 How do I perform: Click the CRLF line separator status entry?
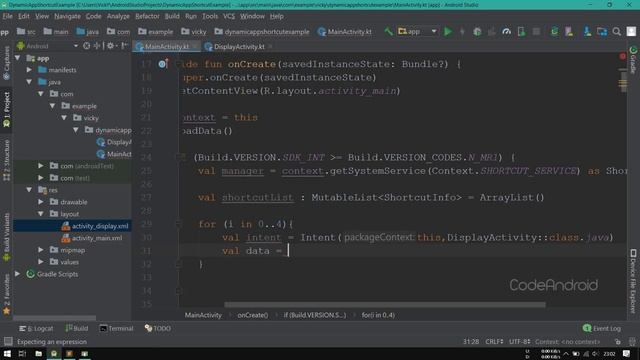pyautogui.click(x=494, y=342)
